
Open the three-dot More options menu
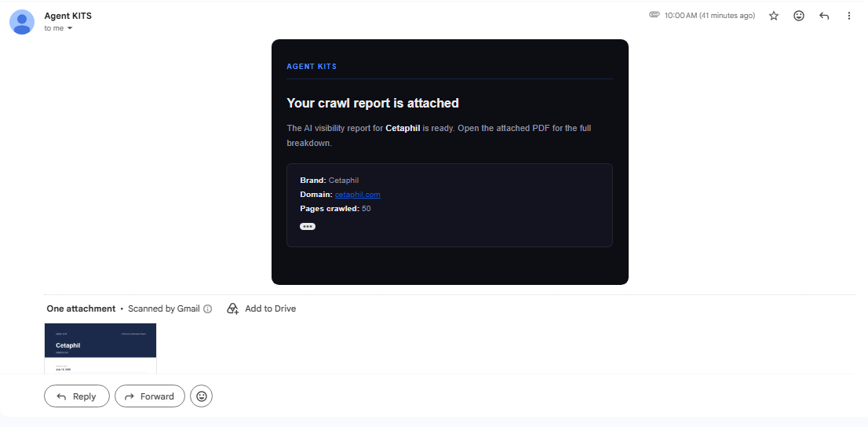(848, 16)
